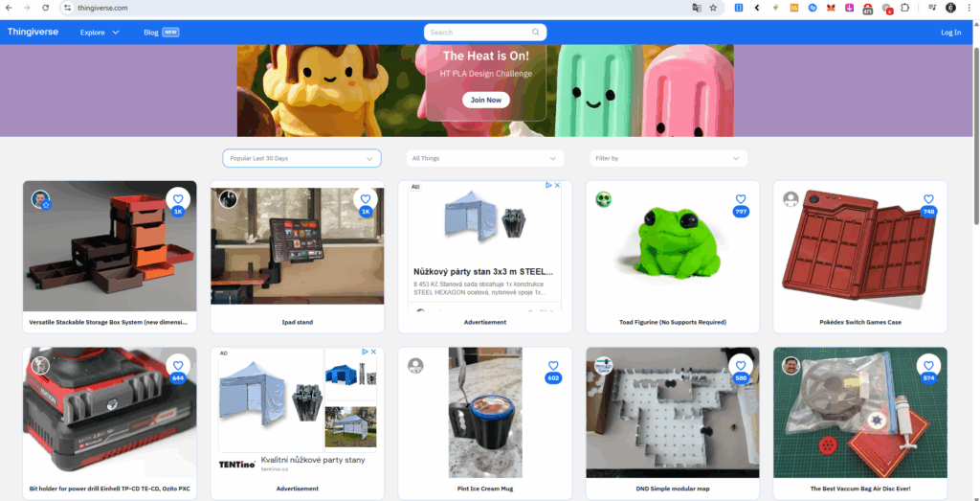Open AdChoices info on top ad
The width and height of the screenshot is (980, 501).
[548, 186]
